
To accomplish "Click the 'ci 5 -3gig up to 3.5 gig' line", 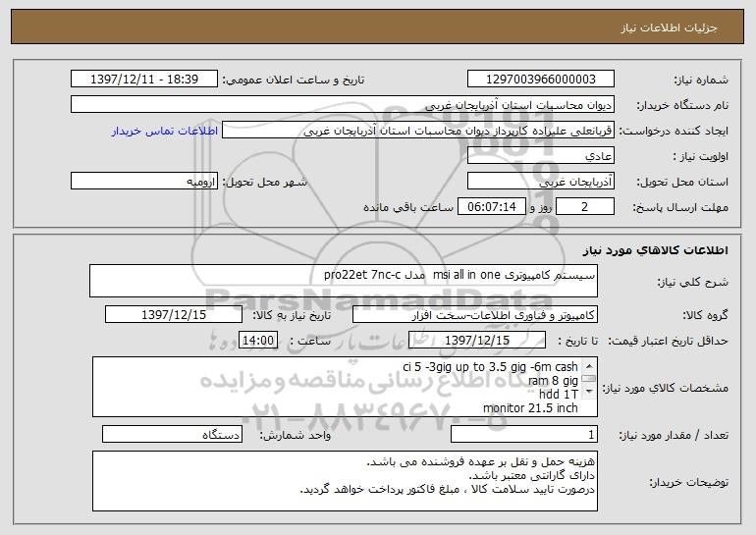I will pyautogui.click(x=490, y=367).
